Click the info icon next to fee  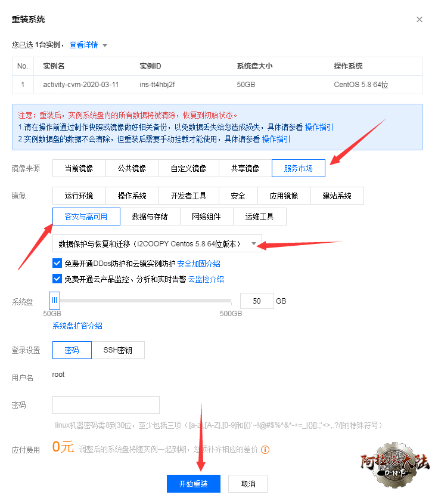(x=265, y=450)
